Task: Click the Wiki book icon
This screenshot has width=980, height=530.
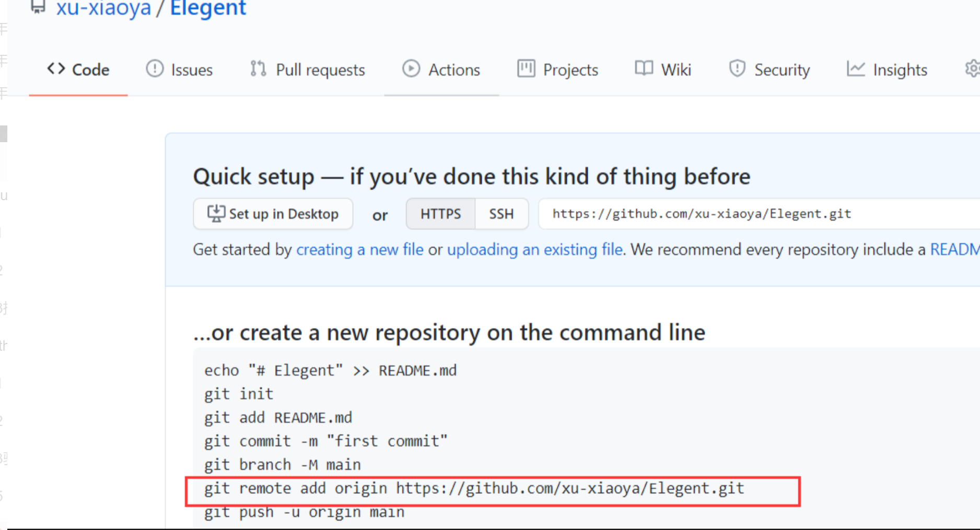Action: point(644,68)
